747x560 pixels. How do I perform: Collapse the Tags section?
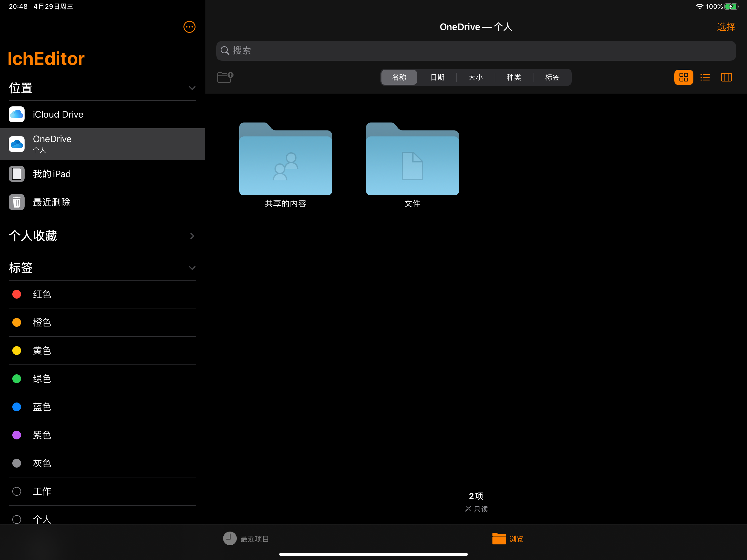tap(192, 268)
